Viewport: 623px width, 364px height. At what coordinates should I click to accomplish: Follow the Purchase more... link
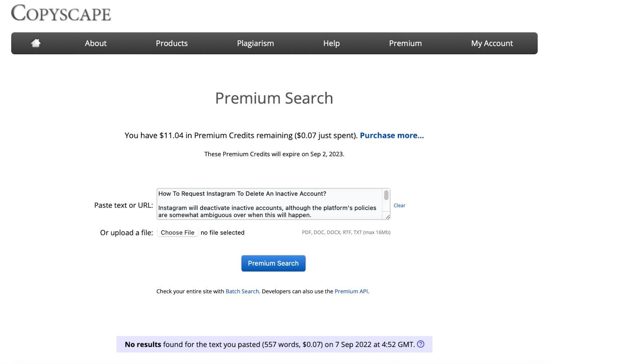click(392, 135)
